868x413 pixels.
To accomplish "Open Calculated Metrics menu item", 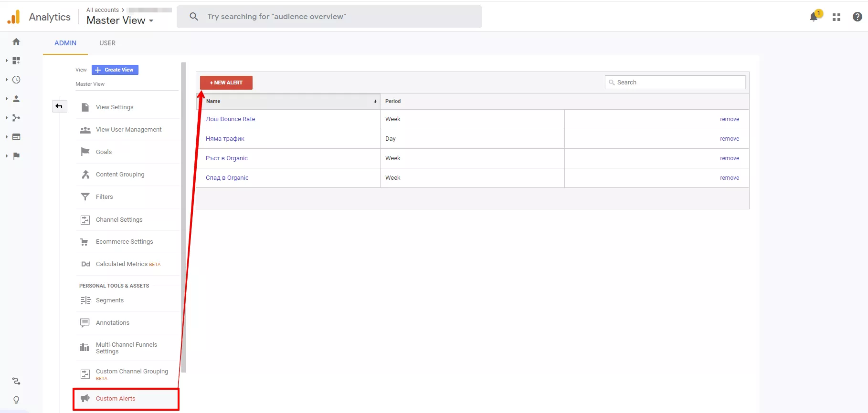I will click(x=128, y=264).
